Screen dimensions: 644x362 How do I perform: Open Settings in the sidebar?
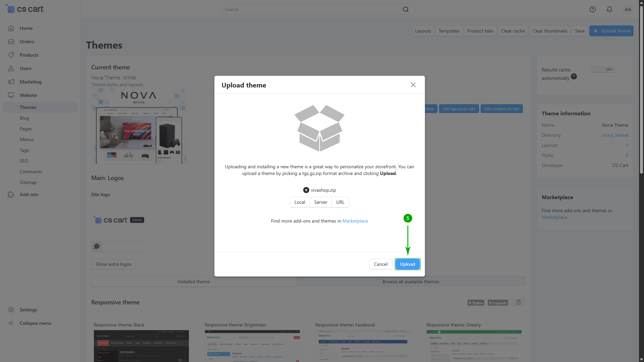click(x=28, y=310)
